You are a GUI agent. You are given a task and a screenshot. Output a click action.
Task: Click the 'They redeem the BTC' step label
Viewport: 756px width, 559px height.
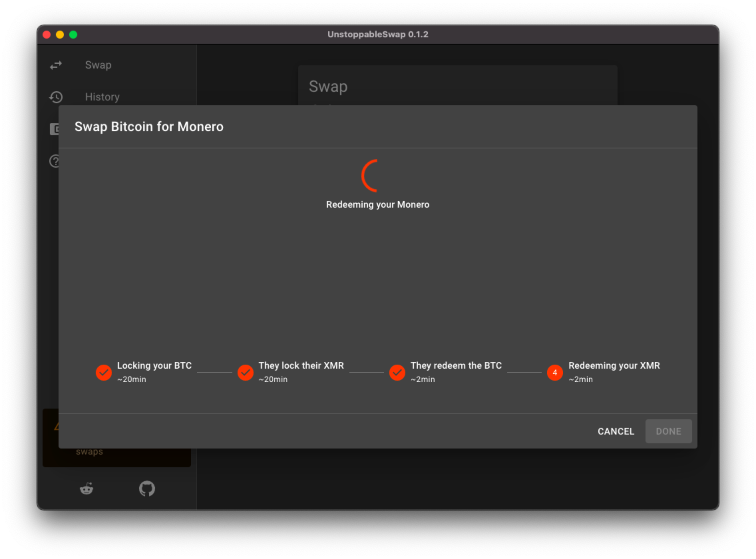coord(456,365)
